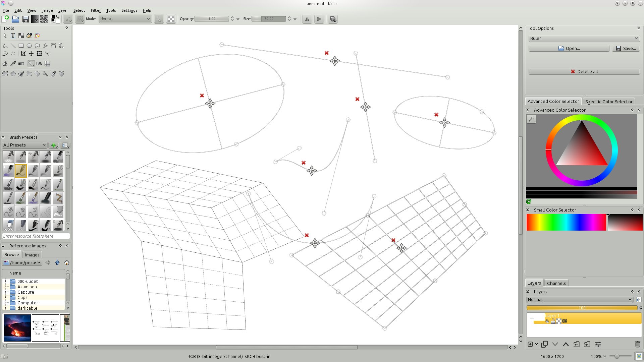Swap foreground and background colors
Image resolution: width=644 pixels, height=362 pixels.
click(x=57, y=16)
